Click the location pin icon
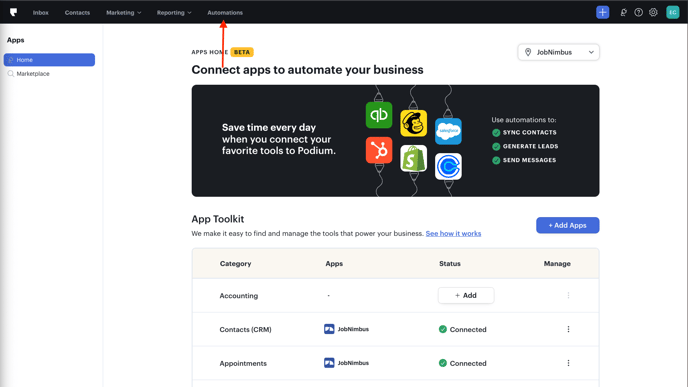Image resolution: width=688 pixels, height=387 pixels. point(528,52)
